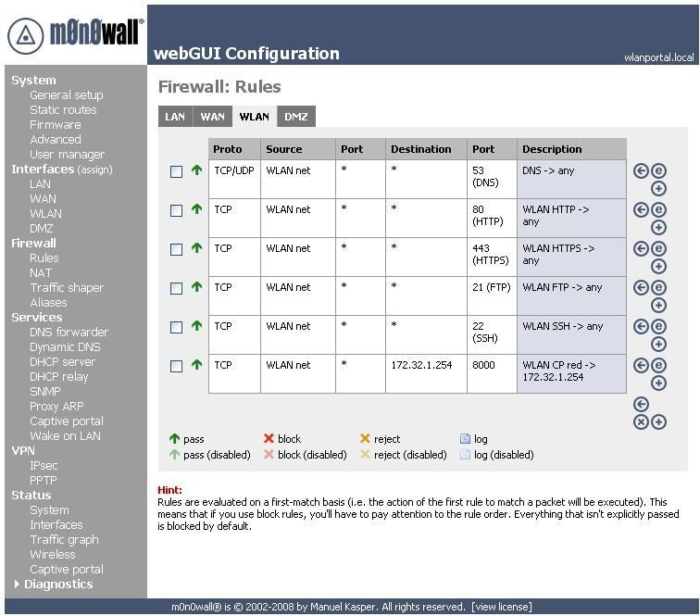Screen dimensions: 700x616
Task: Edit the WLAN SSH -> any rule
Action: point(658,326)
